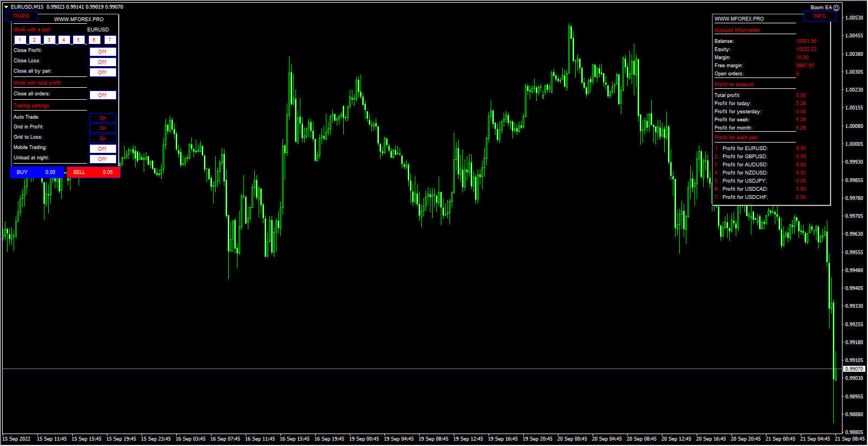Click the EURUSD,M15 chart title
This screenshot has width=868, height=446.
(27, 7)
